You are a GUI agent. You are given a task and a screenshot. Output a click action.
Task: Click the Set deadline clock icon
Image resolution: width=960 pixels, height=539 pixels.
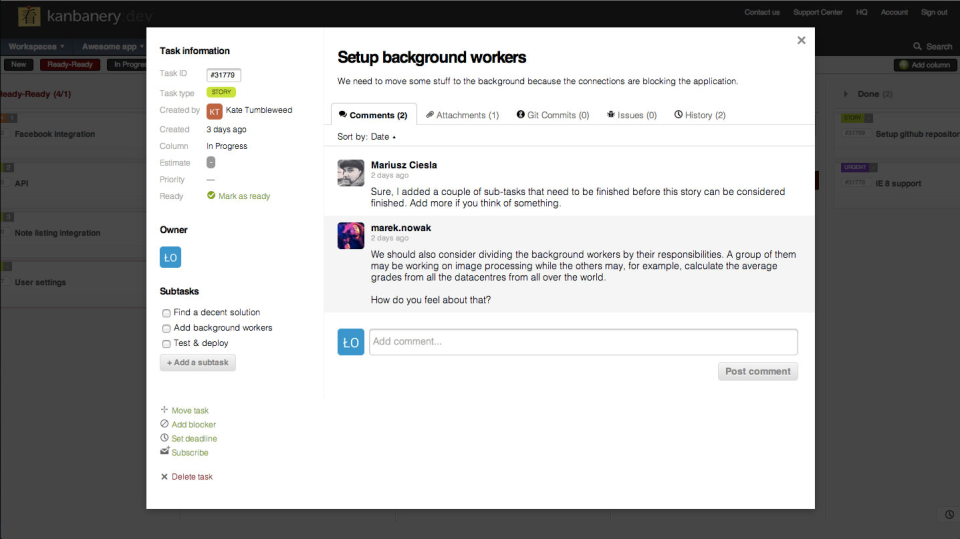[165, 438]
